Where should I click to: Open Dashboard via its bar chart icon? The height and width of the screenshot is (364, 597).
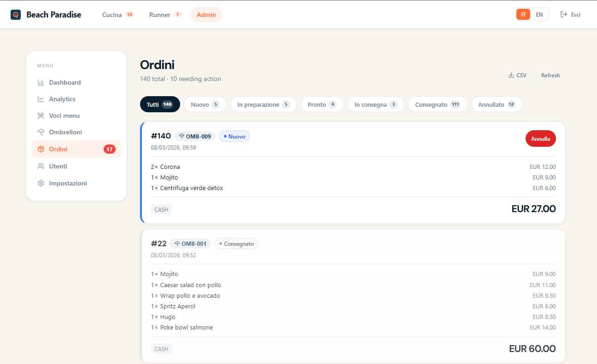41,82
